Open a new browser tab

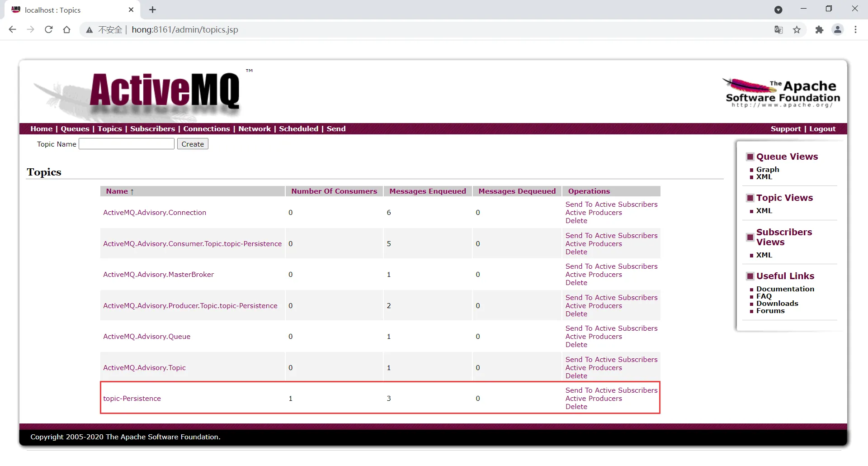point(152,10)
